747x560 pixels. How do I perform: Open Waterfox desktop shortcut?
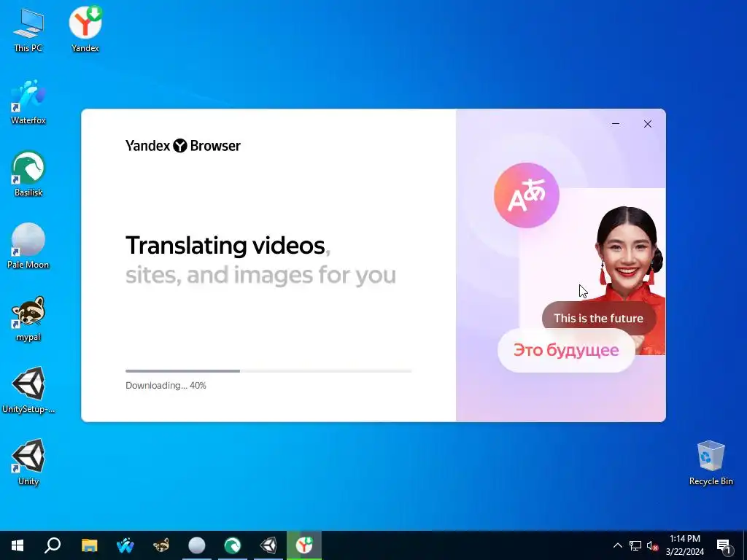pos(28,102)
